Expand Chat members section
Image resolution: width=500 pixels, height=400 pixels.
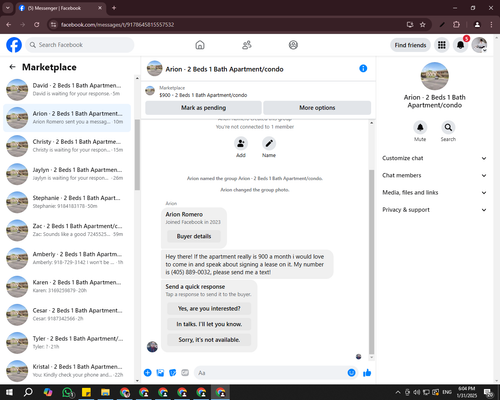pos(434,175)
